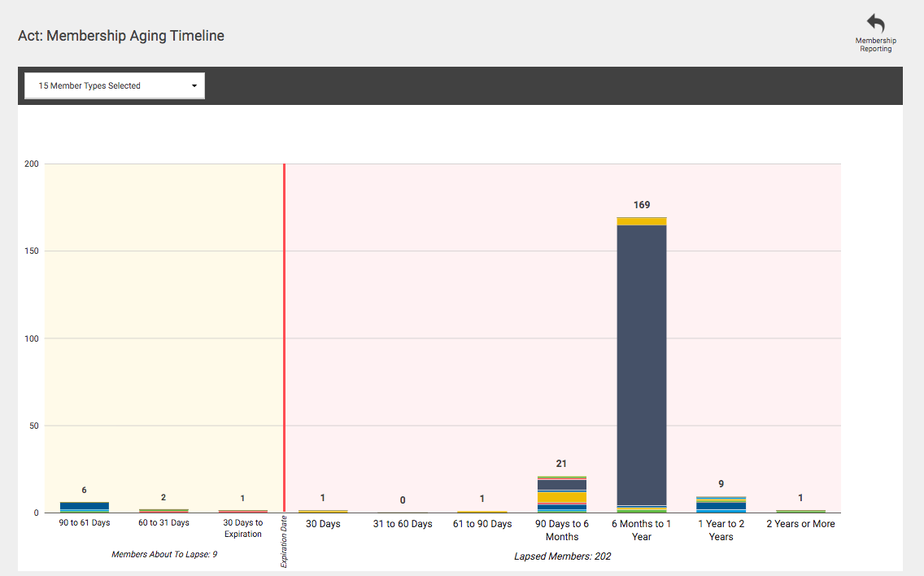Click the Membership Reporting back arrow icon

click(x=876, y=24)
